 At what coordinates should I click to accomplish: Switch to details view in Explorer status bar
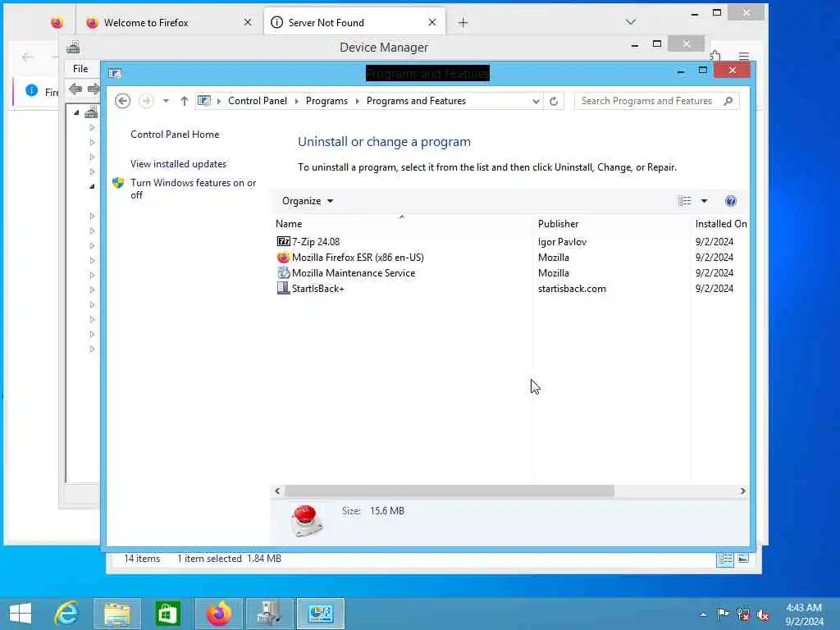click(725, 559)
